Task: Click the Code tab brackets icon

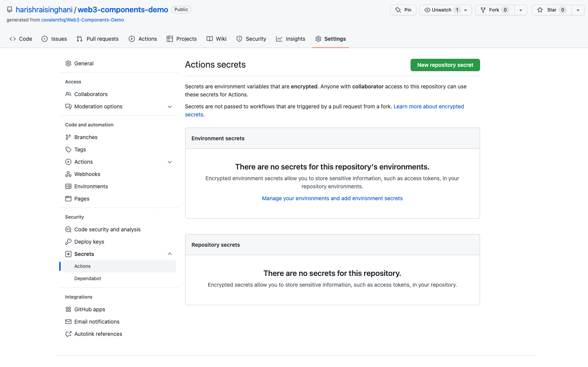Action: pos(13,39)
